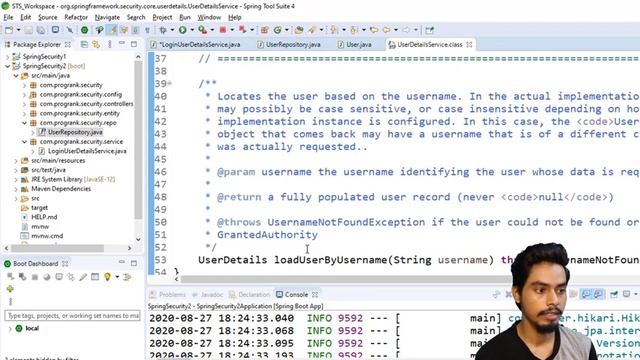
Task: Click the New Java Class toolbar icon
Action: coord(278,30)
